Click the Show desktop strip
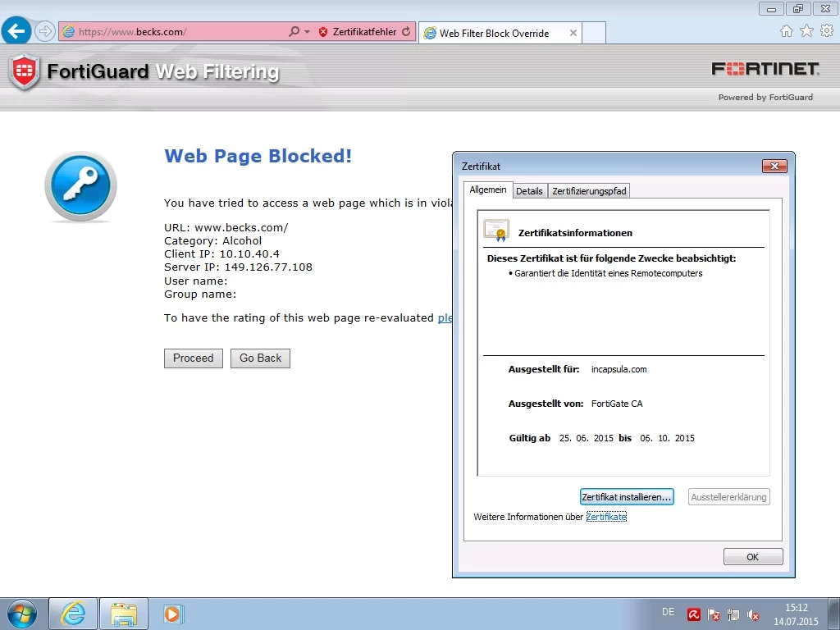 pyautogui.click(x=834, y=614)
